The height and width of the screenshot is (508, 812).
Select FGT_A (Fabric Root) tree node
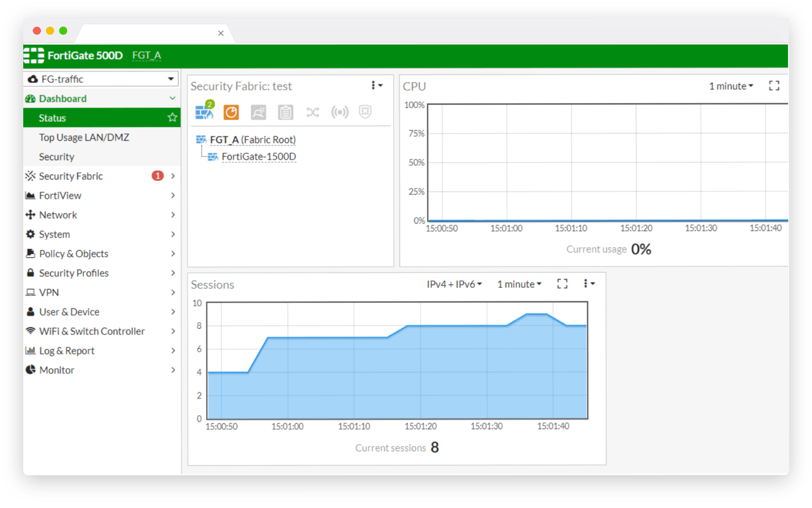pyautogui.click(x=252, y=139)
